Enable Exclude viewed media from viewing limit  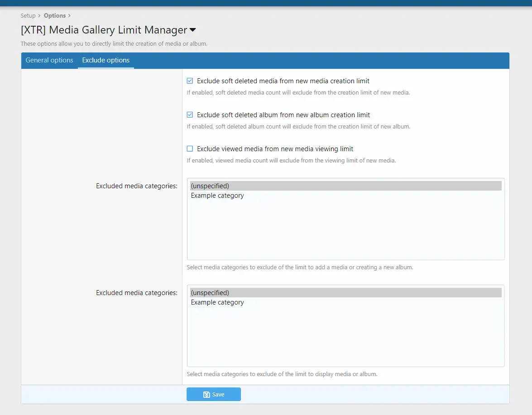pos(190,148)
